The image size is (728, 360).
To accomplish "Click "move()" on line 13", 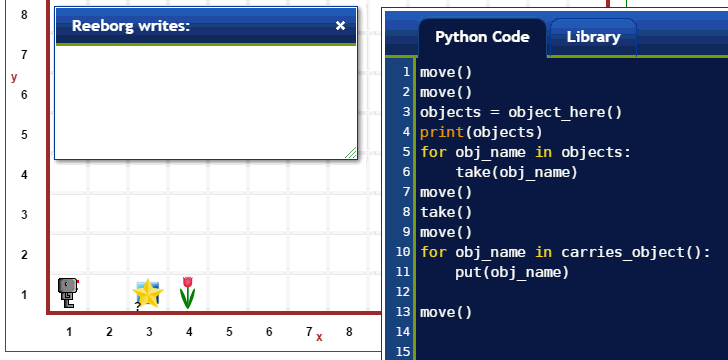I will point(446,312).
